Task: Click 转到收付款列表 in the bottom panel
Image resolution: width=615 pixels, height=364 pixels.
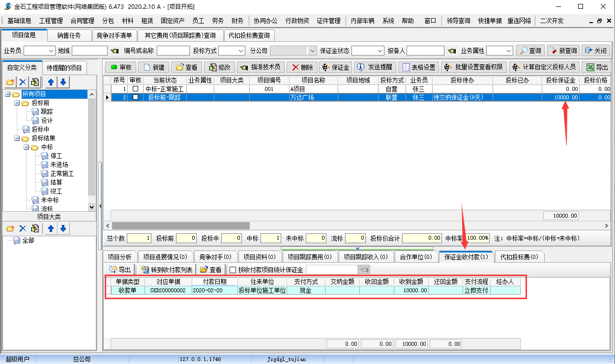Action: click(167, 269)
